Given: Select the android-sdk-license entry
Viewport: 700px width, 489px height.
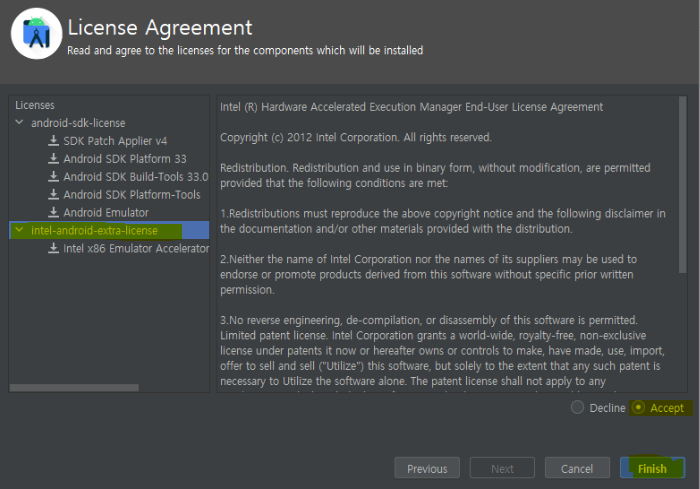Looking at the screenshot, I should click(78, 123).
